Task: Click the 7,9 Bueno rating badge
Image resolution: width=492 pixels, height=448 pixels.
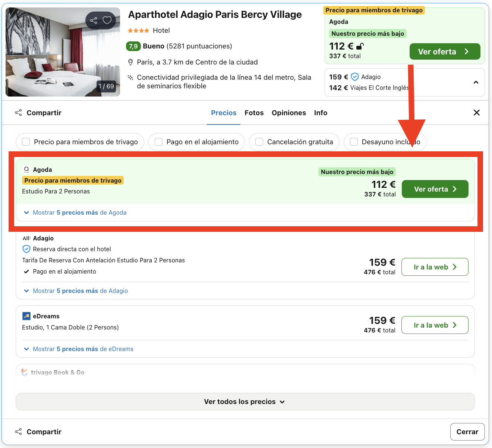Action: click(x=133, y=46)
